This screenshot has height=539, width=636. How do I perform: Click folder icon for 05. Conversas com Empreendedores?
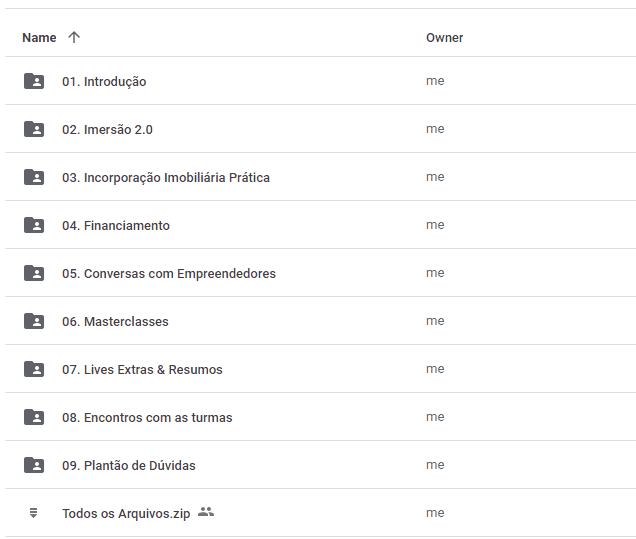pos(34,273)
